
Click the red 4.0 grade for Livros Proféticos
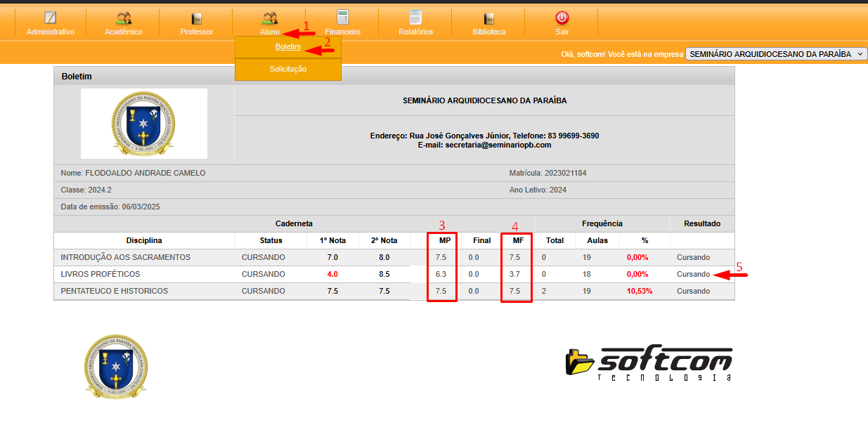click(x=332, y=275)
